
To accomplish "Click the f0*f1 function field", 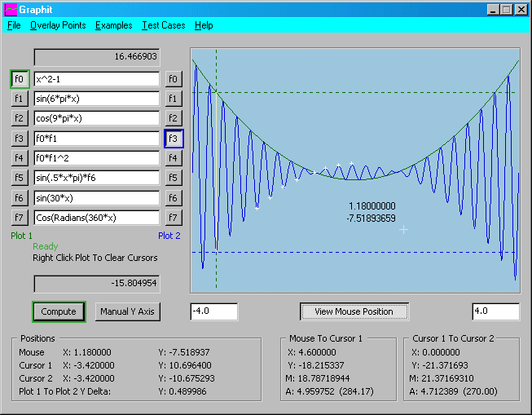I will (97, 139).
